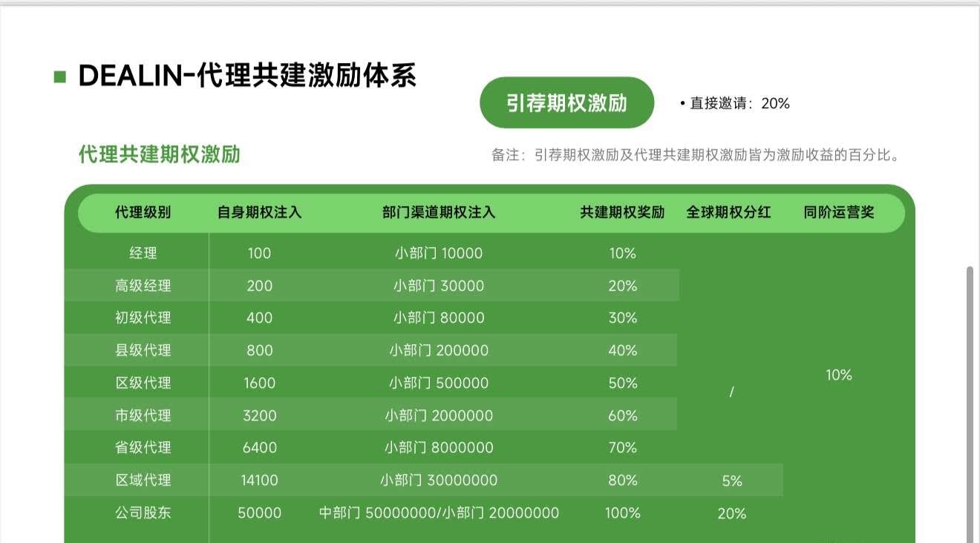Viewport: 980px width, 543px height.
Task: Click the 初级代理 row label
Action: click(143, 317)
